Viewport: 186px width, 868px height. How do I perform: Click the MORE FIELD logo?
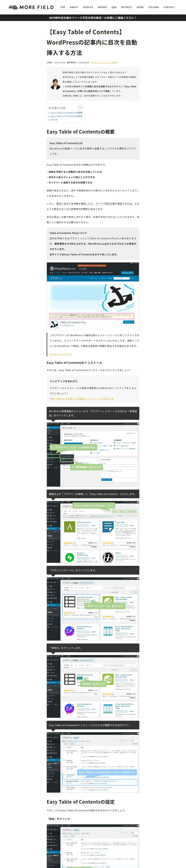(31, 7)
